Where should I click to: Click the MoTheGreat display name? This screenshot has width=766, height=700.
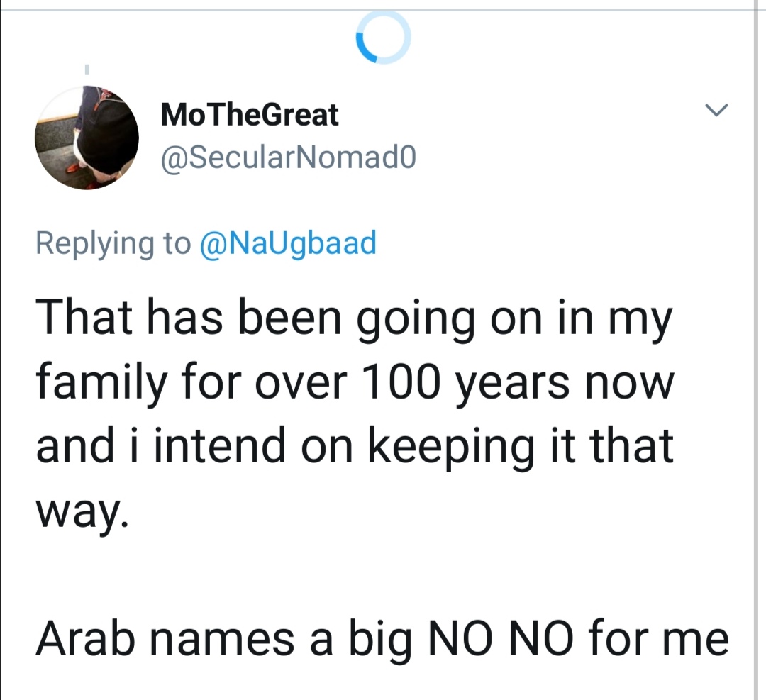click(x=250, y=115)
